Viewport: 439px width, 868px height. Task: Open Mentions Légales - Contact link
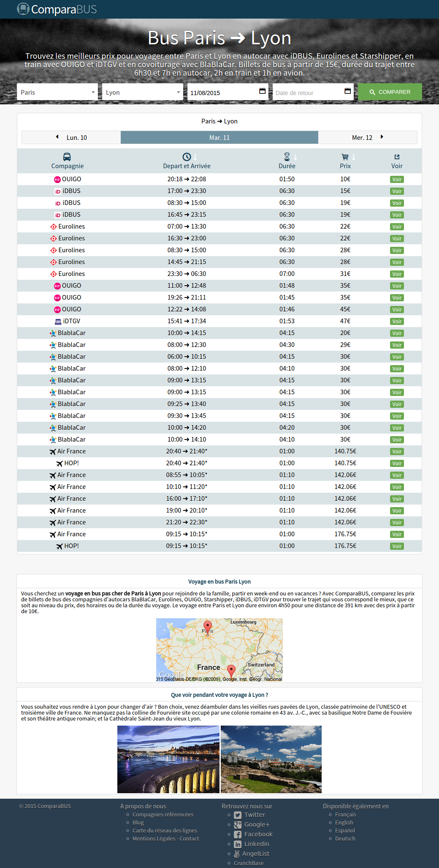pyautogui.click(x=165, y=839)
